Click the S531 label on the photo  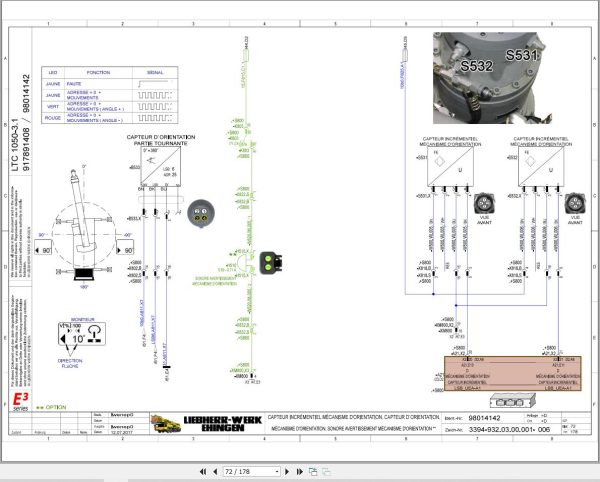(x=521, y=55)
